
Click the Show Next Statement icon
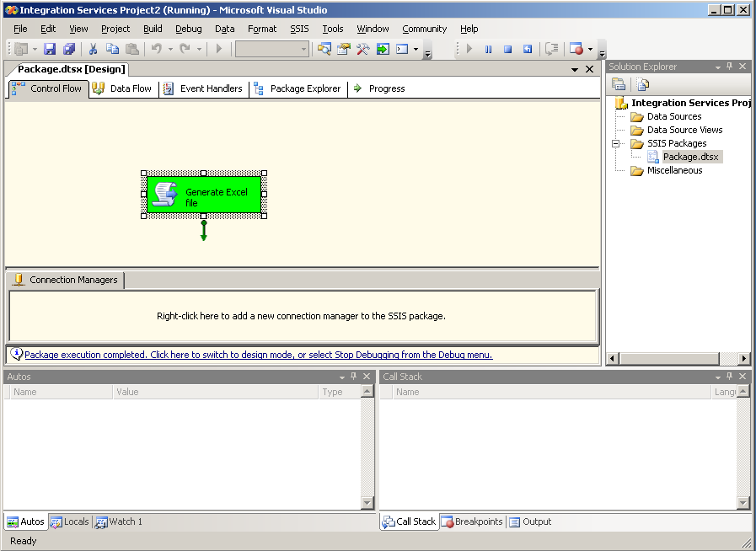551,49
